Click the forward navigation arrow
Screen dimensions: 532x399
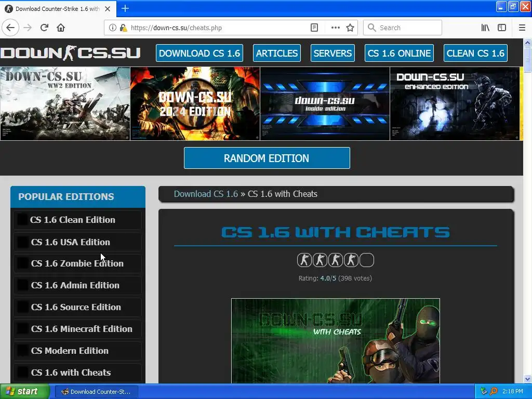tap(28, 28)
